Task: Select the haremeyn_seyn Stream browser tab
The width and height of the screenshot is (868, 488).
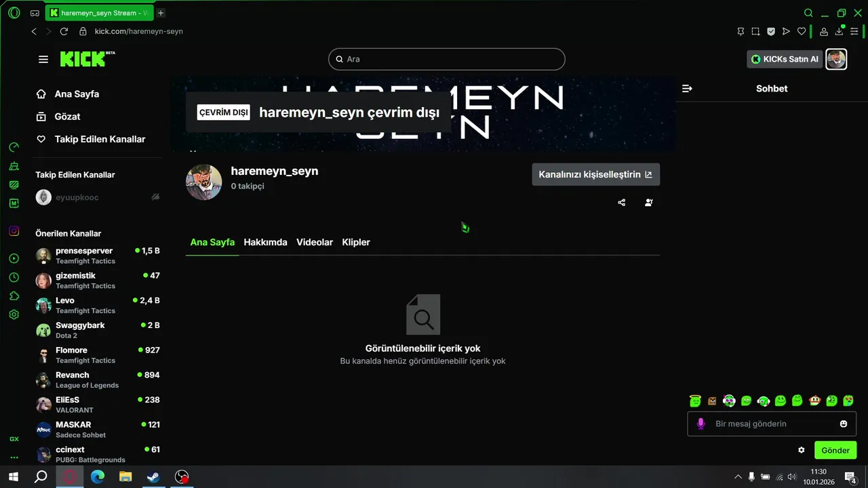Action: coord(100,13)
